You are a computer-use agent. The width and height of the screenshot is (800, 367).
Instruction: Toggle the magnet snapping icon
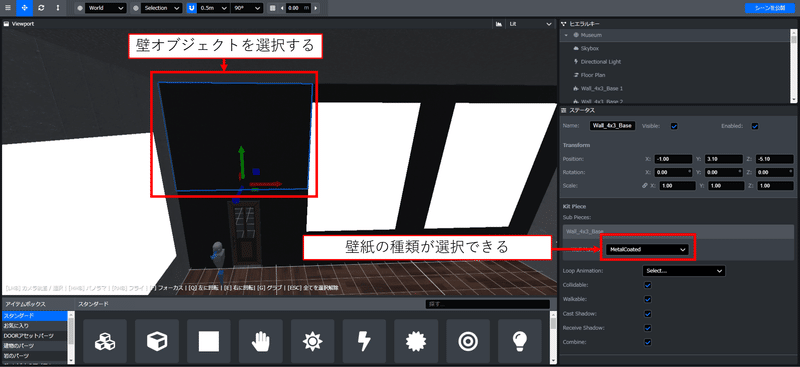tap(191, 8)
